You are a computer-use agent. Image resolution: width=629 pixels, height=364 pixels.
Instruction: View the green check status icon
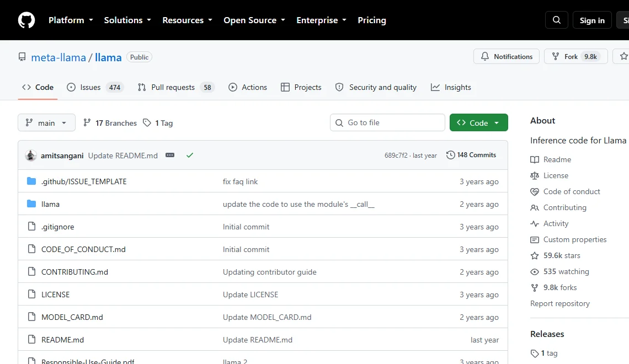tap(190, 155)
